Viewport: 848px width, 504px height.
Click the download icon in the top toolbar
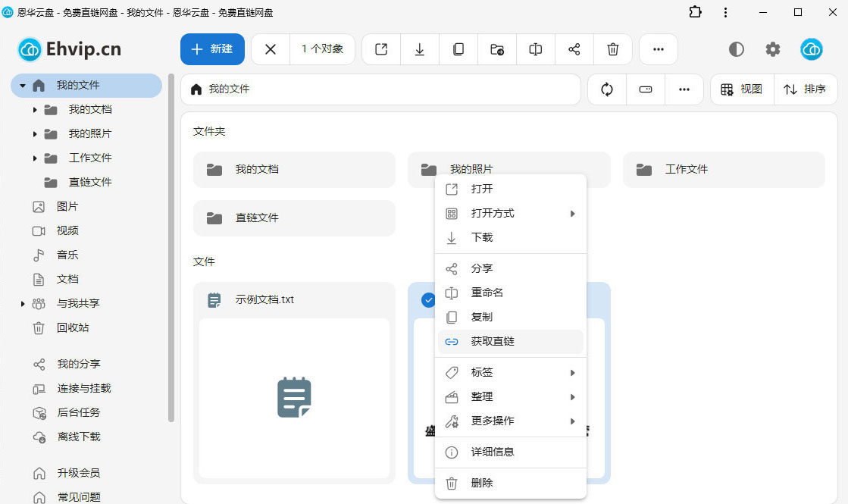tap(420, 49)
